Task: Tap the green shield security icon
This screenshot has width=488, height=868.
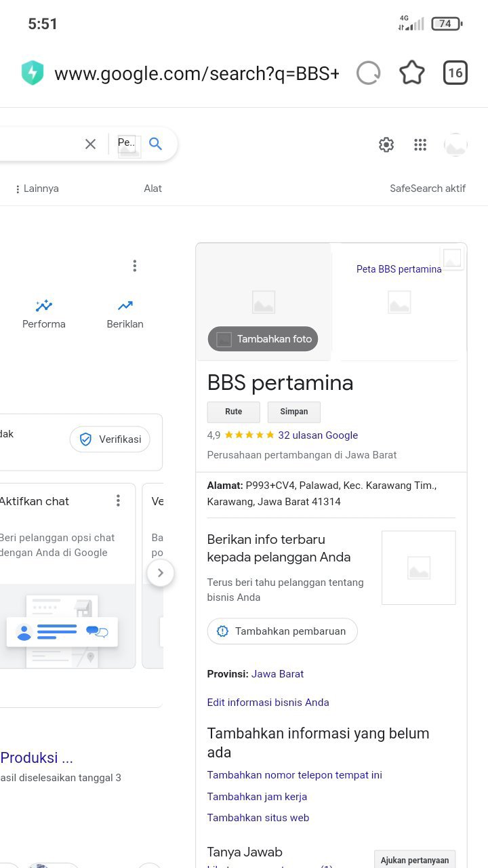Action: pyautogui.click(x=33, y=73)
